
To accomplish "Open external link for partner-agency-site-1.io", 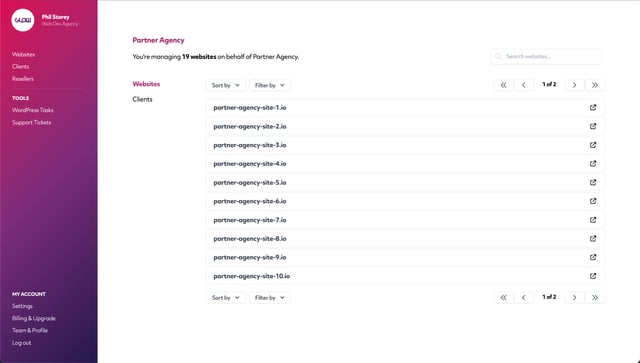I will pyautogui.click(x=593, y=107).
